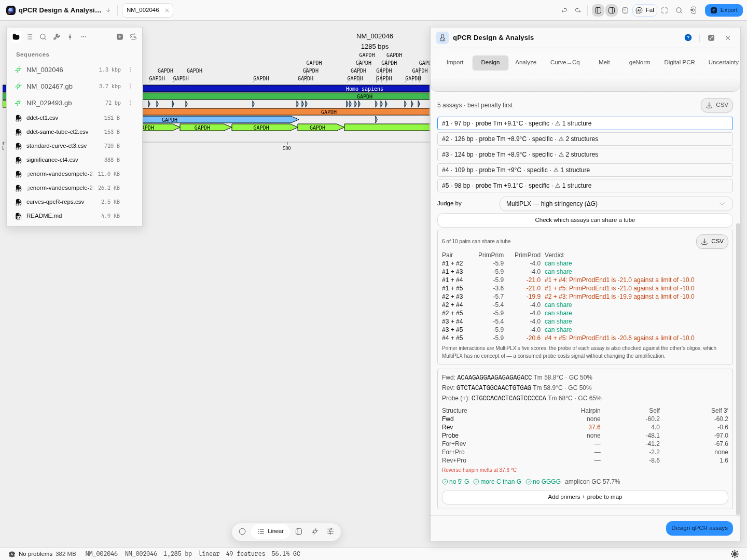The image size is (747, 560).
Task: Toggle the plasmid-style icon in bottom view bar
Action: (315, 531)
